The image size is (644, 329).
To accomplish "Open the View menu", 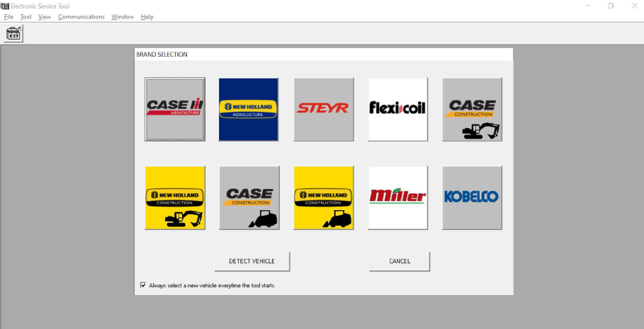I will pos(45,17).
